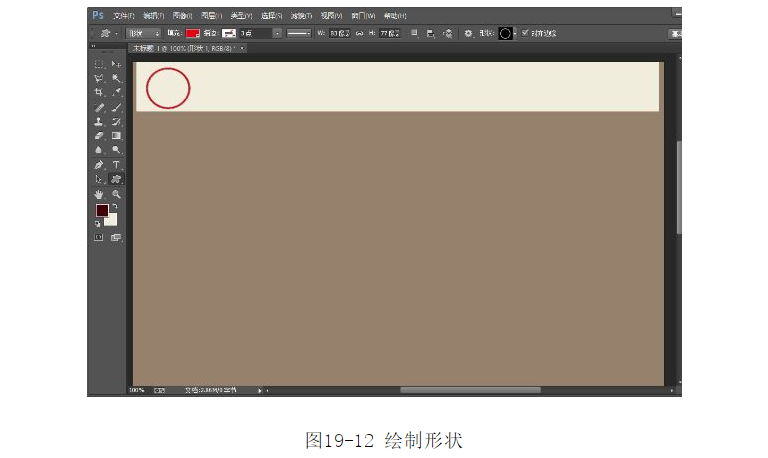Toggle the align edges checkbox
768x458 pixels.
click(526, 33)
